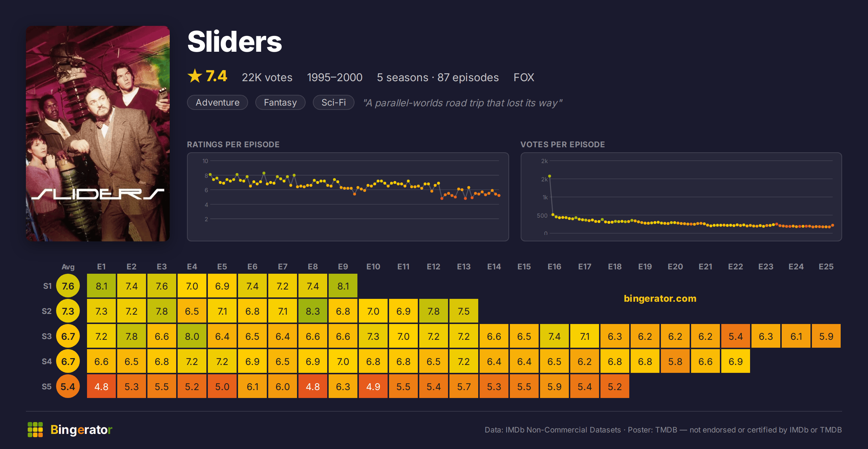Open the Sliders poster thumbnail
868x449 pixels.
tap(98, 134)
